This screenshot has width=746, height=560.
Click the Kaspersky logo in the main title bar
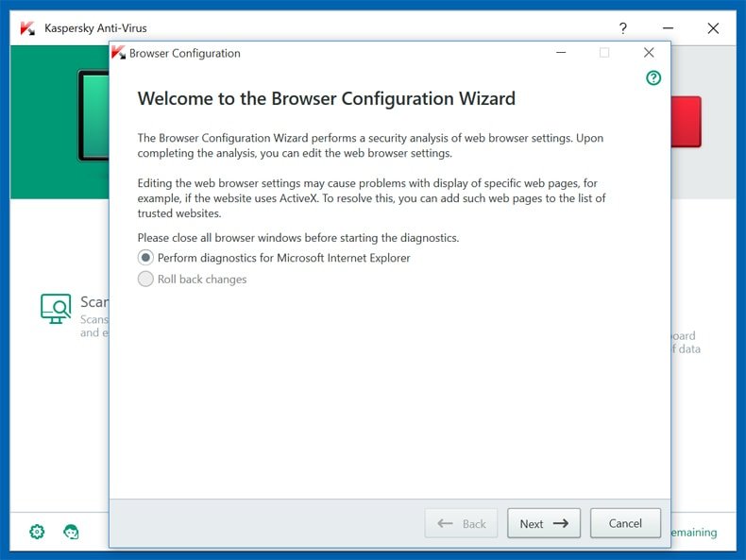(x=27, y=28)
